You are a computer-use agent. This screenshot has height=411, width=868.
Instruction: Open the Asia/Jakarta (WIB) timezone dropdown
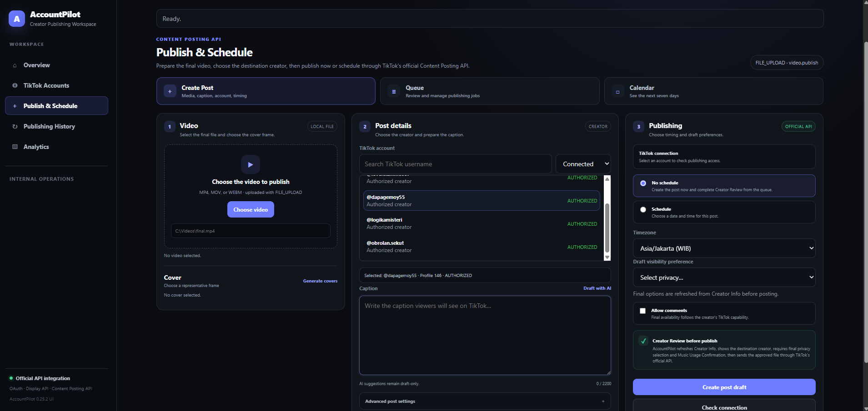[x=724, y=248]
